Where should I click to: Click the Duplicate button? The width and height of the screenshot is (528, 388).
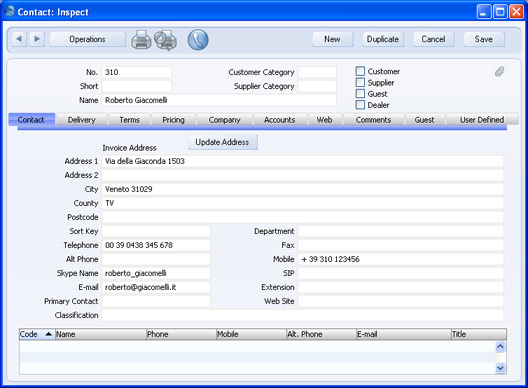(383, 39)
